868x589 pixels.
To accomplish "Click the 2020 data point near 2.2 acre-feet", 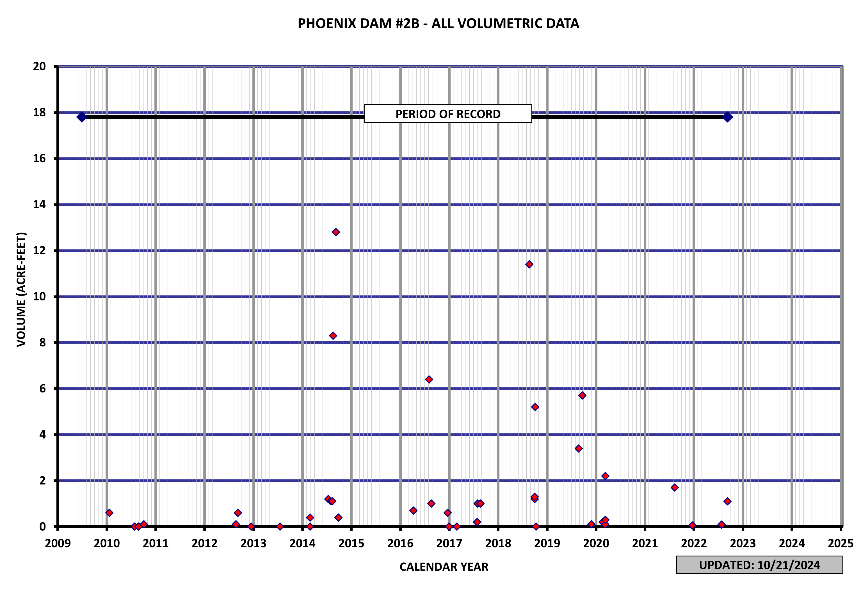I will coord(605,476).
